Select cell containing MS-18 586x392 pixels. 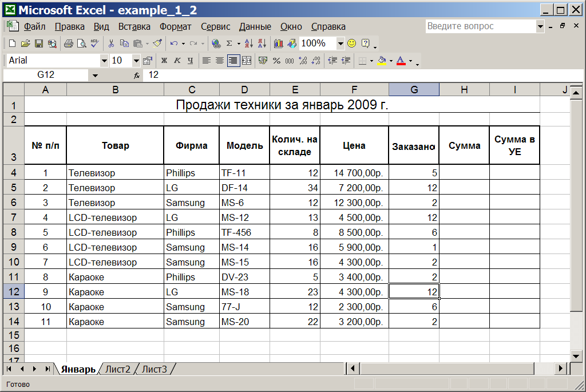tap(244, 291)
